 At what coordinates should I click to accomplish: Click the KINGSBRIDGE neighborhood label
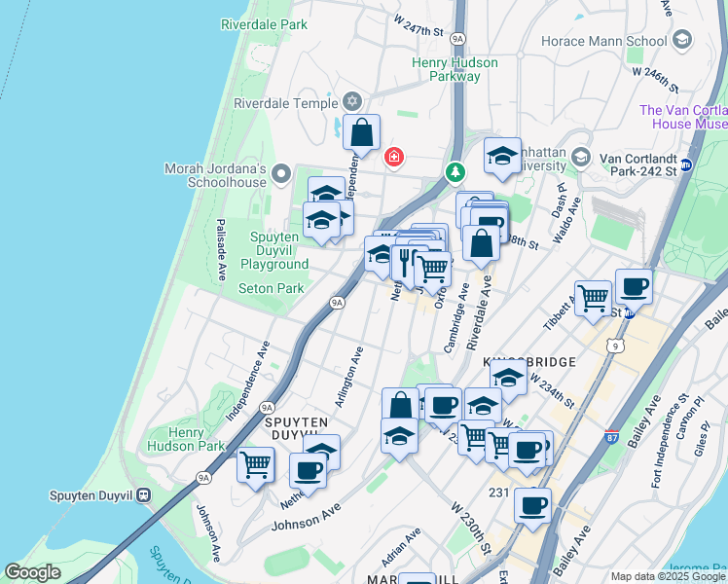coord(529,362)
